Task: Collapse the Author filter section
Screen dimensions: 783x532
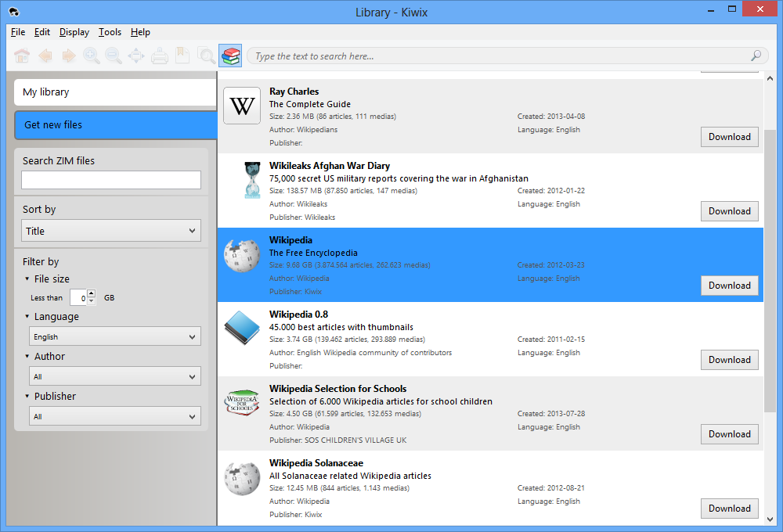Action: [x=27, y=356]
